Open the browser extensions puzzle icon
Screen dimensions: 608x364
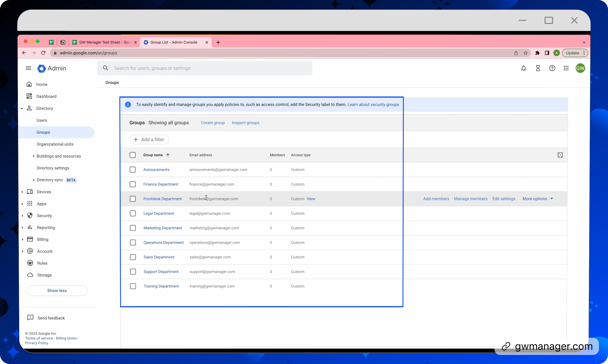pos(537,53)
